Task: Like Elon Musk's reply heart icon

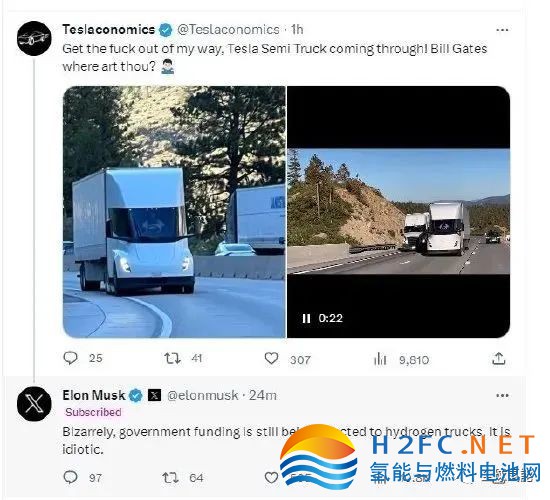Action: pos(271,478)
